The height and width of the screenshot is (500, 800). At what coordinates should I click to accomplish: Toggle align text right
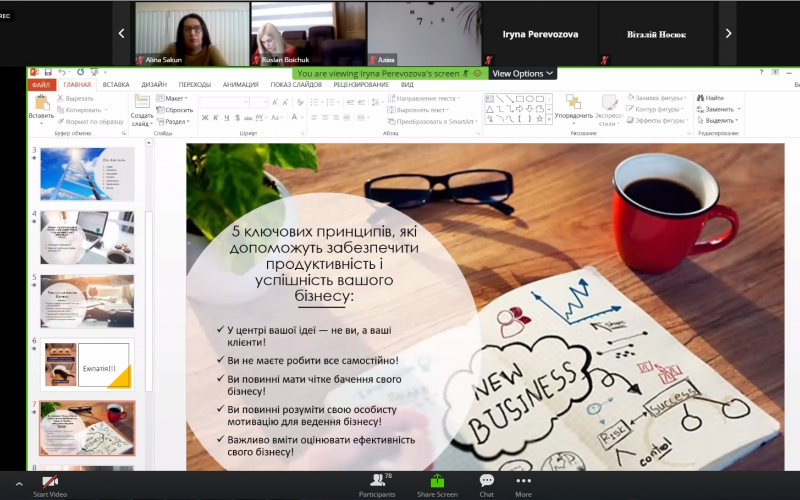click(x=336, y=118)
